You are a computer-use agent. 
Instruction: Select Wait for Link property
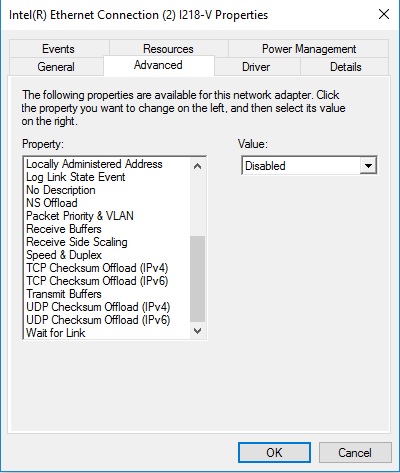pos(56,333)
